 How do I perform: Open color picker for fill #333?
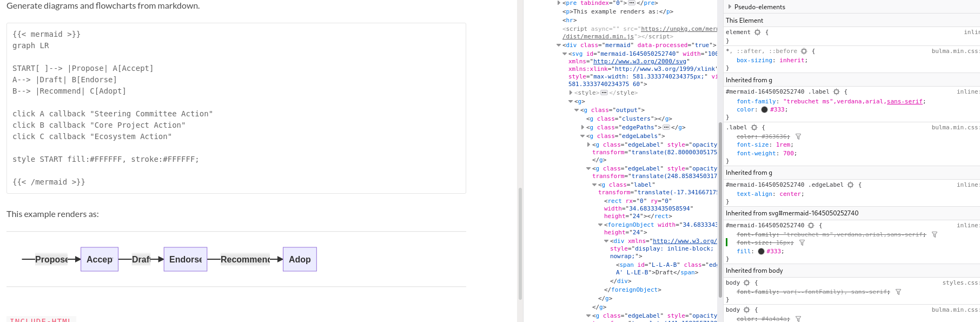761,252
